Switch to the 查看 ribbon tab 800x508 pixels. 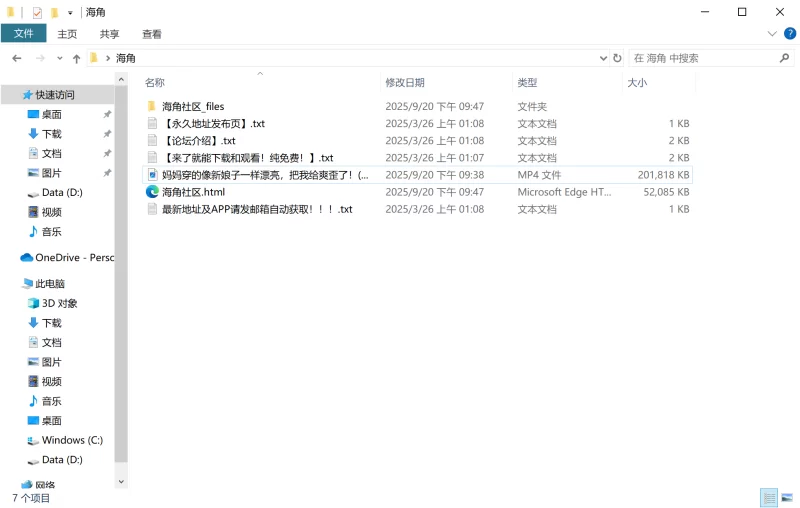click(152, 34)
